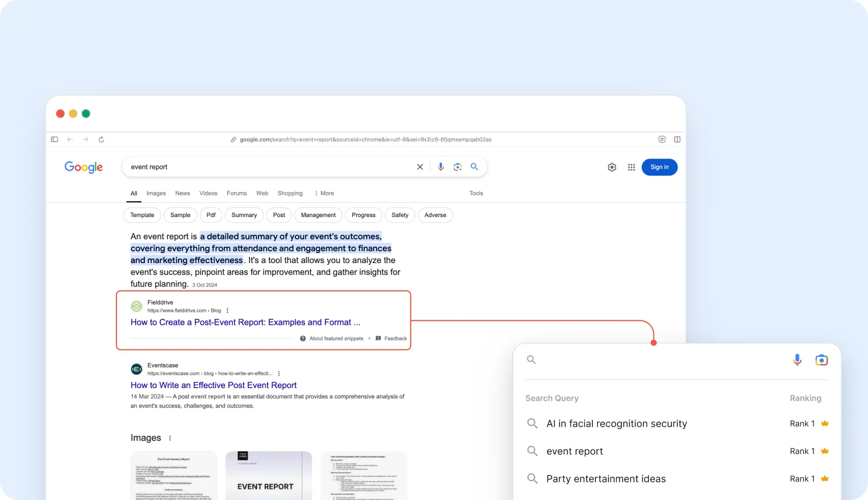Switch to the Web tab
Viewport: 868px width, 500px height.
tap(262, 193)
